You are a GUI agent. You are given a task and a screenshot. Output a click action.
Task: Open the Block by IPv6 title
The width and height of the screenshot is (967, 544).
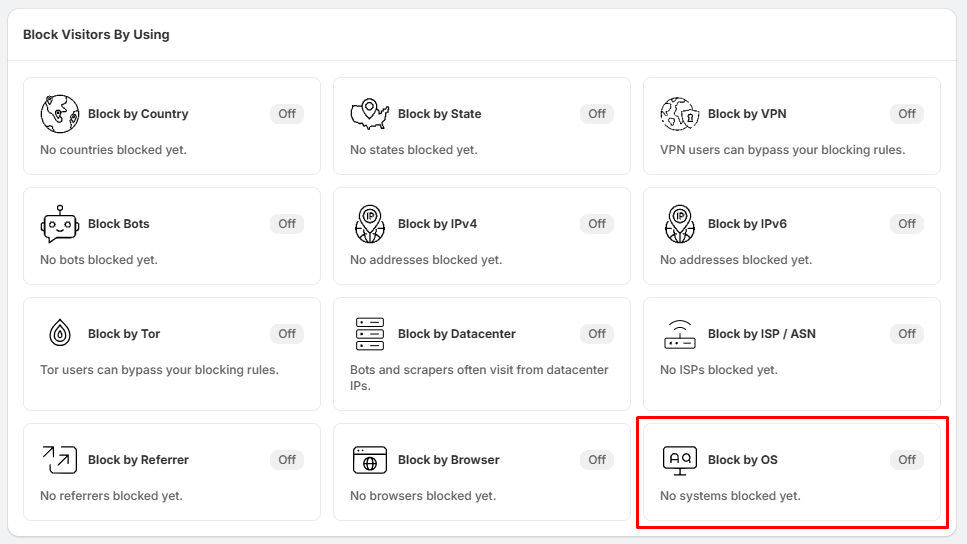747,224
